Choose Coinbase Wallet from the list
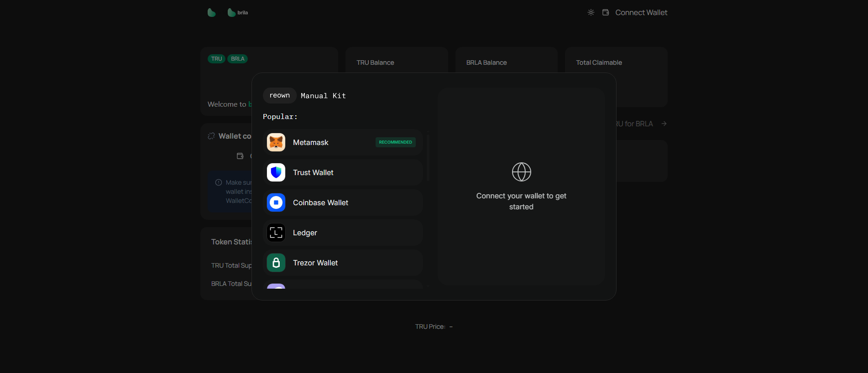 pyautogui.click(x=343, y=202)
